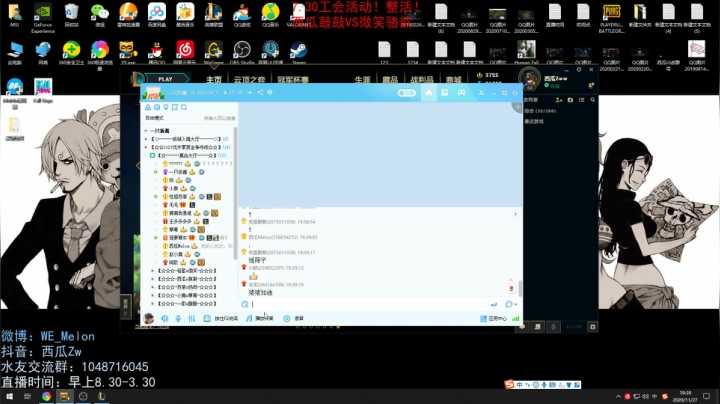
Task: Click the shield icon in YY header
Action: (x=270, y=92)
